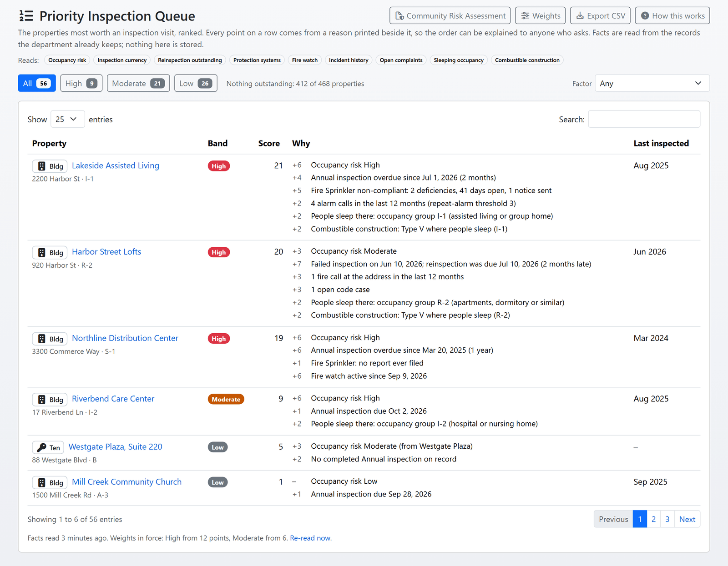Image resolution: width=728 pixels, height=566 pixels.
Task: Export the queue as CSV
Action: [x=600, y=15]
